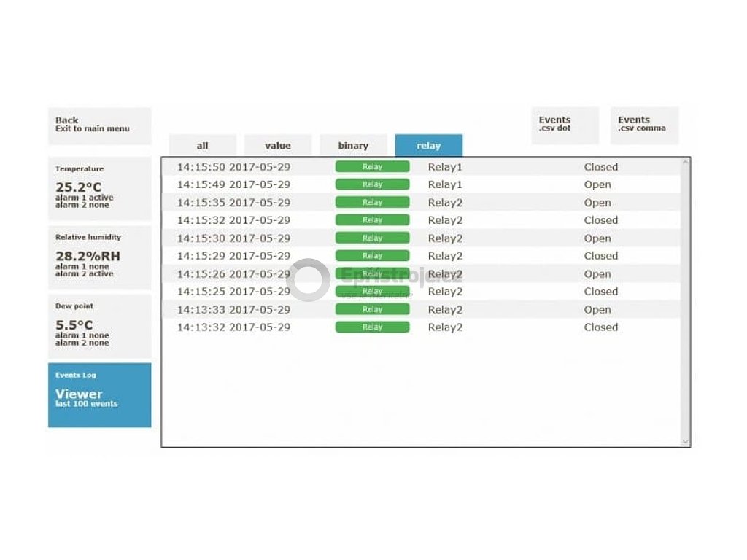This screenshot has height=560, width=747.
Task: Select timestamp 14:15:49 2017-05-29
Action: pos(233,184)
